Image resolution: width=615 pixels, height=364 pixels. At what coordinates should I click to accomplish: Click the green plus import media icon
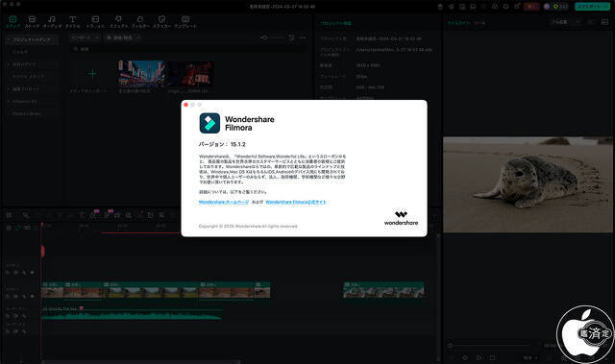pyautogui.click(x=92, y=73)
